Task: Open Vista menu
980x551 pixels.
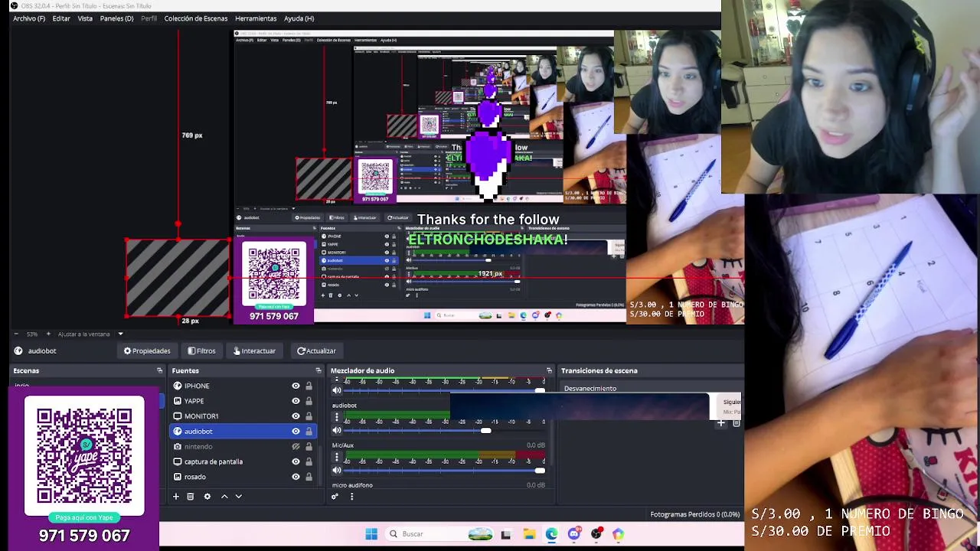Action: click(85, 18)
